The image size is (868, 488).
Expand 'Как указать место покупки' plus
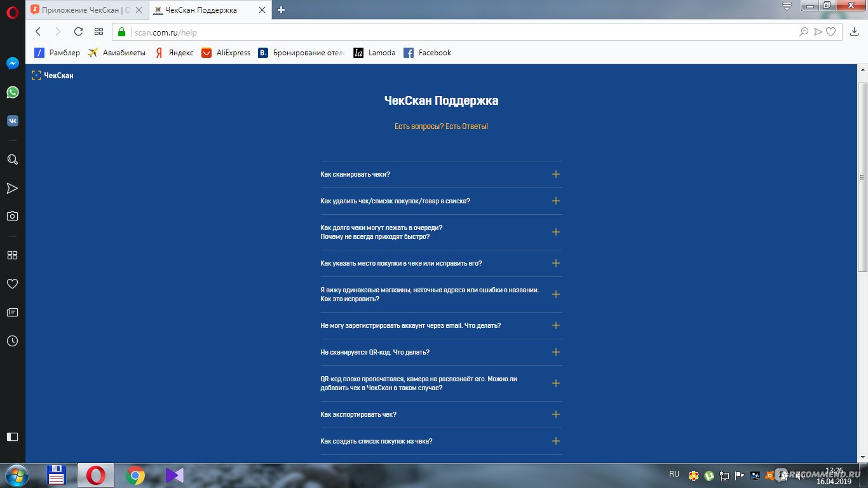pos(556,263)
